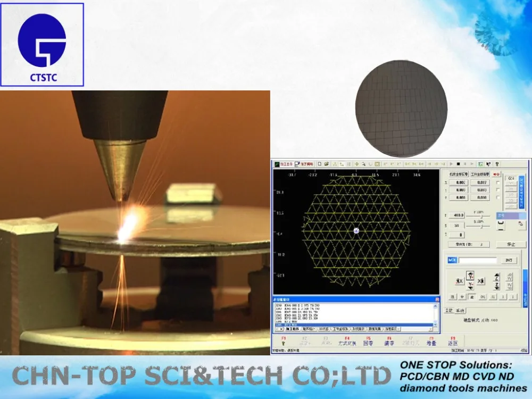Click the F6 clear function button
The image size is (532, 399).
pos(389,341)
